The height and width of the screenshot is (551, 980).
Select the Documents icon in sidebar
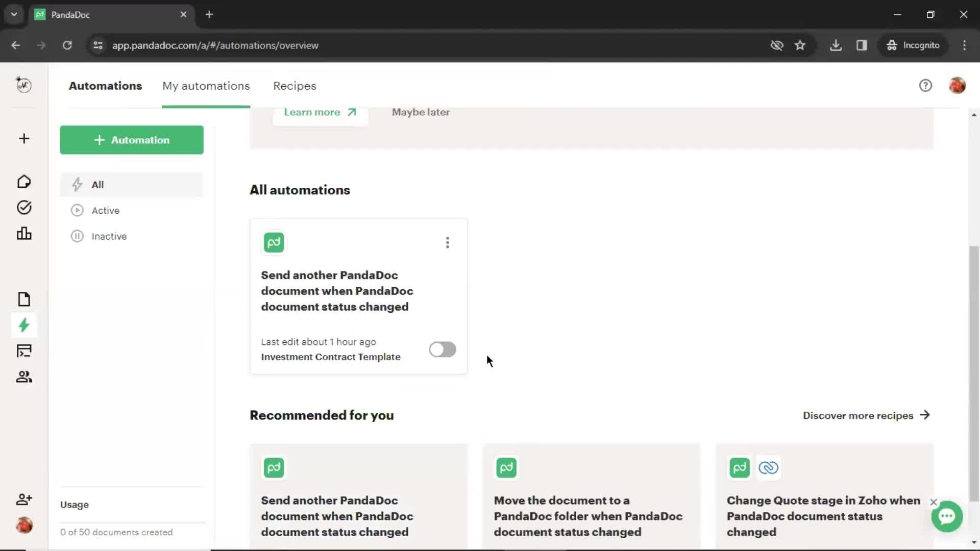(x=24, y=298)
